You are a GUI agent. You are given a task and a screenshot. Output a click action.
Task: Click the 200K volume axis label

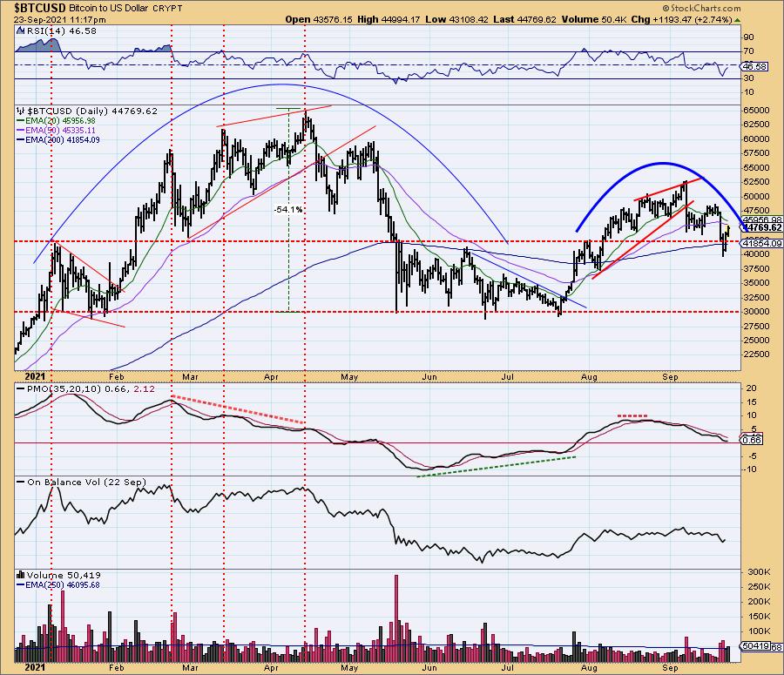[759, 602]
